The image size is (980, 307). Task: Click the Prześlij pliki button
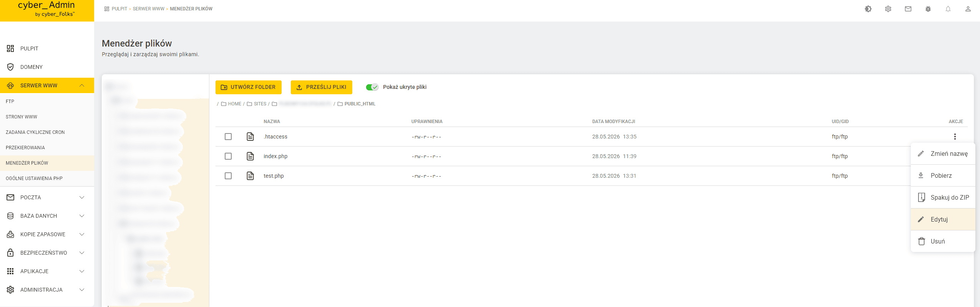click(x=322, y=87)
